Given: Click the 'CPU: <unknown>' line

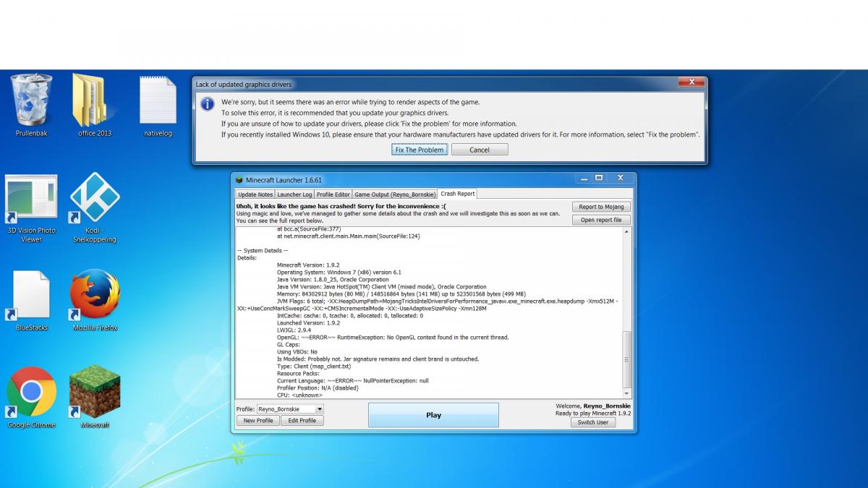Looking at the screenshot, I should click(299, 395).
